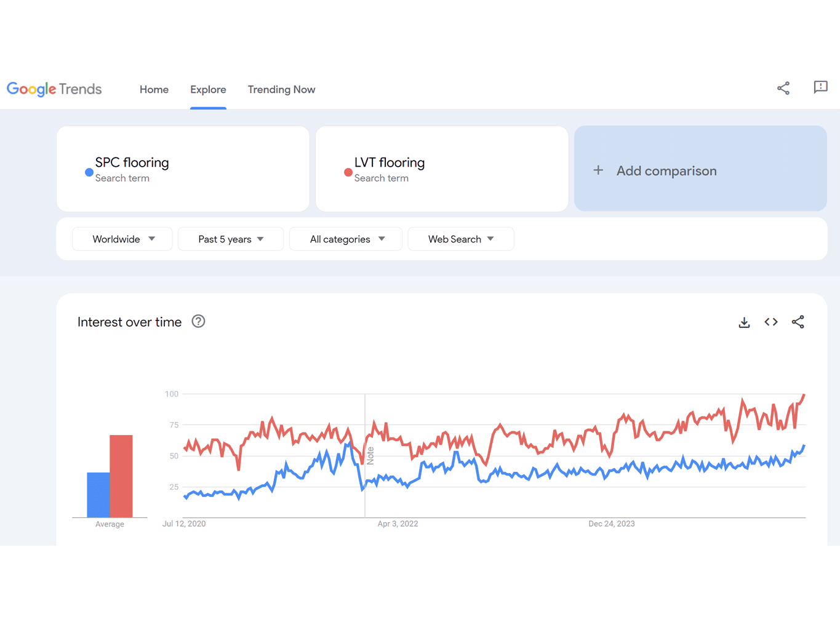Click the help icon beside Interest over time
Viewport: 840px width, 630px height.
198,322
